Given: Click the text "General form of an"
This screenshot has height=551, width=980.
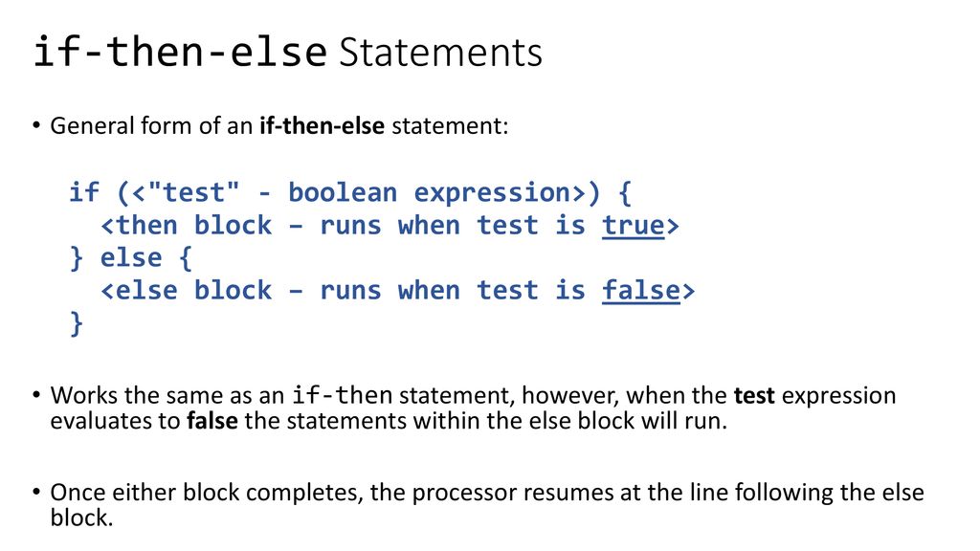Looking at the screenshot, I should click(151, 125).
